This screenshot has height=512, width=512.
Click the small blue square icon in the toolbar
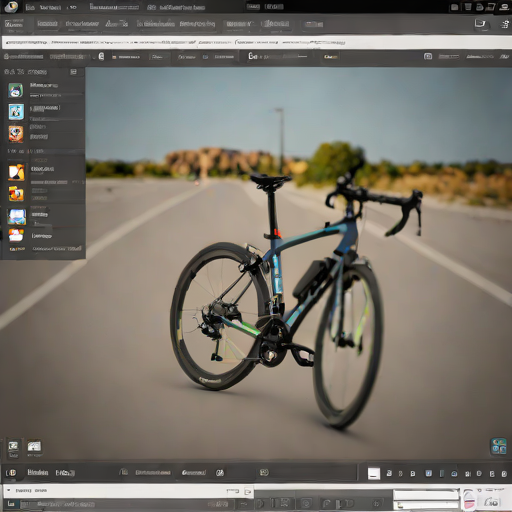click(205, 57)
